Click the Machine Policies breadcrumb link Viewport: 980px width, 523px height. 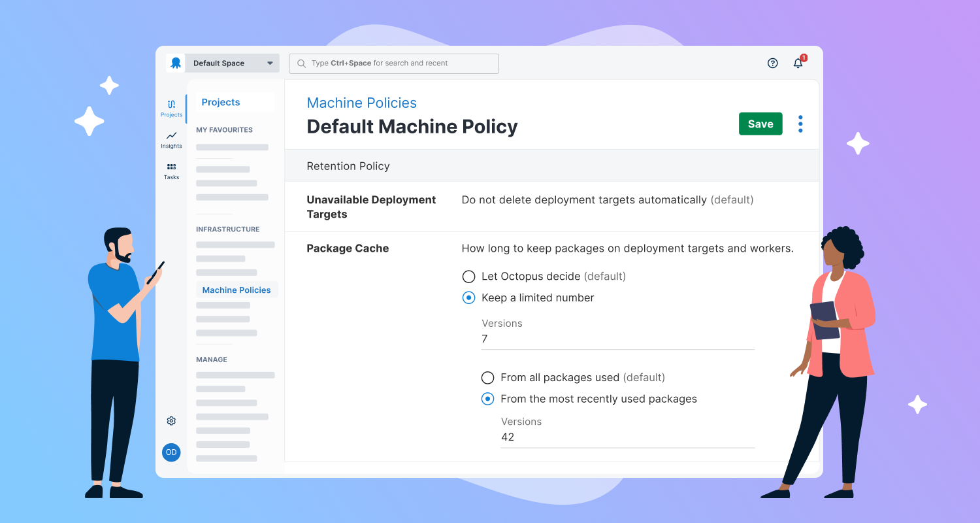tap(361, 103)
